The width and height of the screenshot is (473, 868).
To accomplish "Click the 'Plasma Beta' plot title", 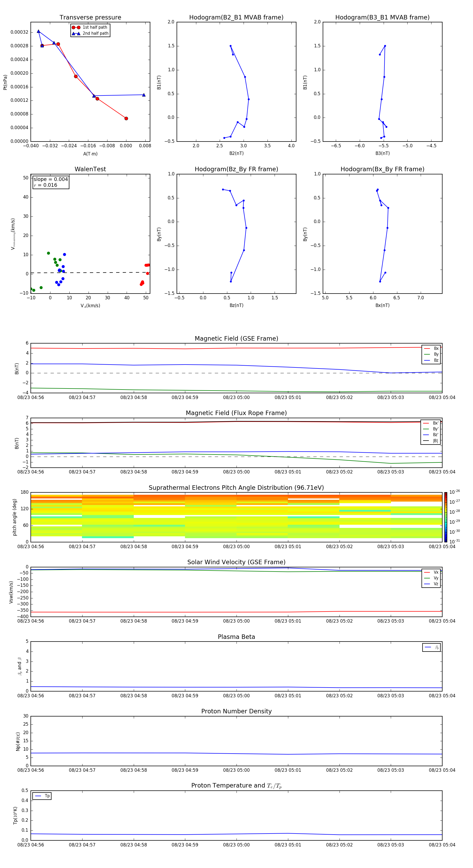I will [236, 637].
